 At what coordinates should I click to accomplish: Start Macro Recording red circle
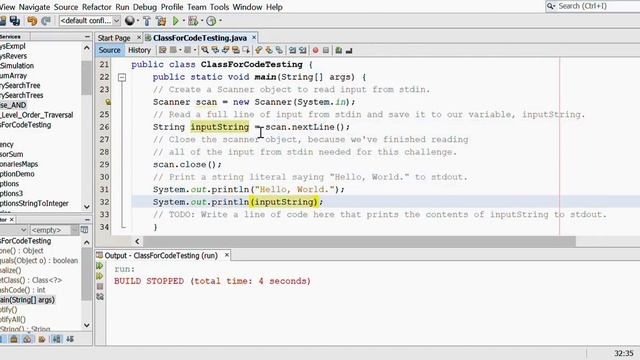[316, 50]
